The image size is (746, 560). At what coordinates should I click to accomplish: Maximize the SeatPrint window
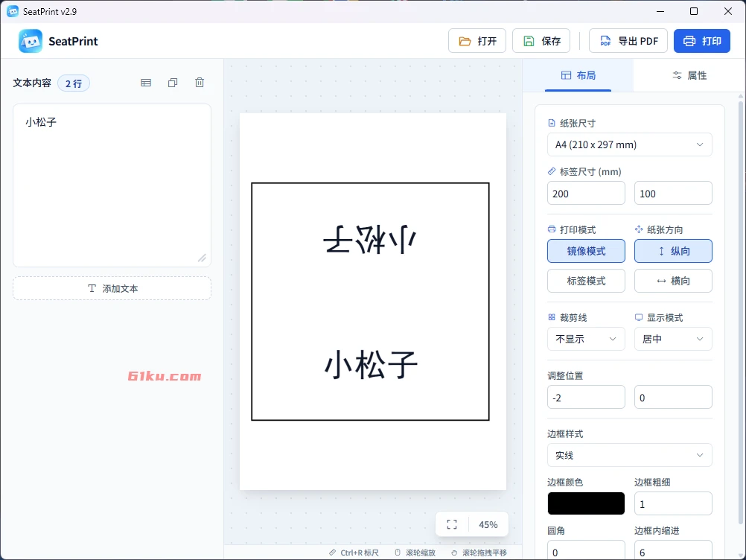[x=694, y=11]
